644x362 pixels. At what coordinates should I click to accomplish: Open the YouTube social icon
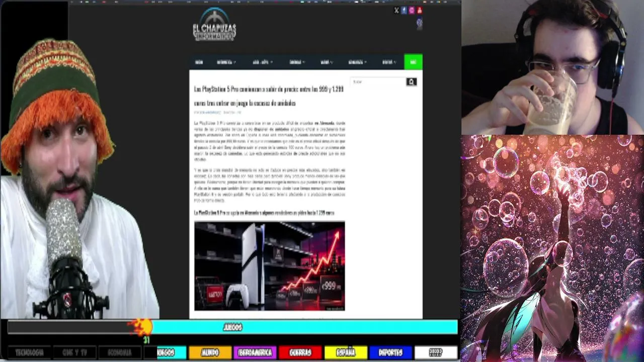pos(420,10)
